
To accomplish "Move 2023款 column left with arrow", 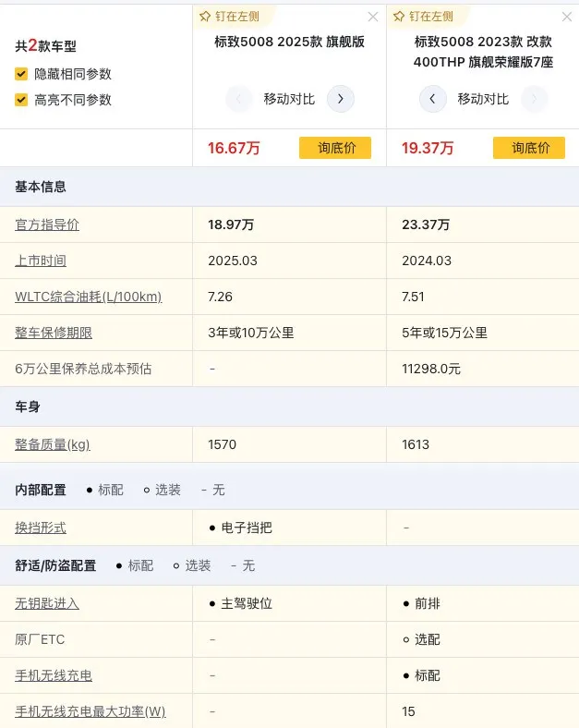I will (x=433, y=99).
